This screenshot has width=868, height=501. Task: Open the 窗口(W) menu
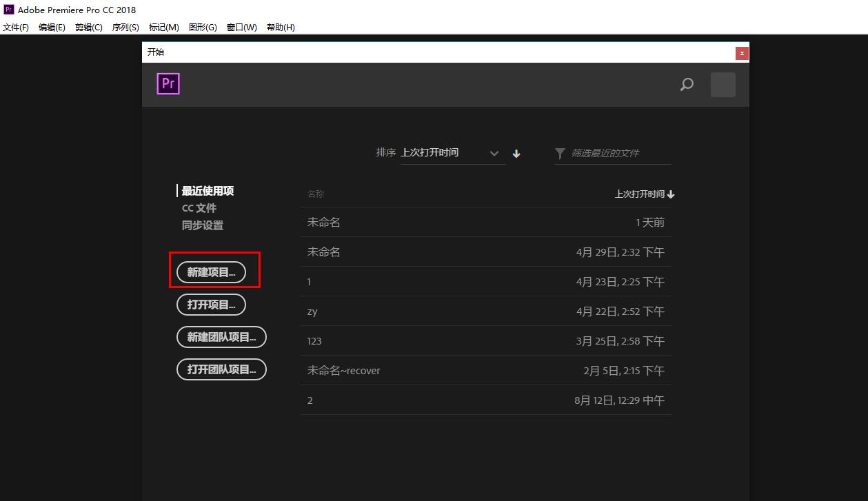(241, 28)
